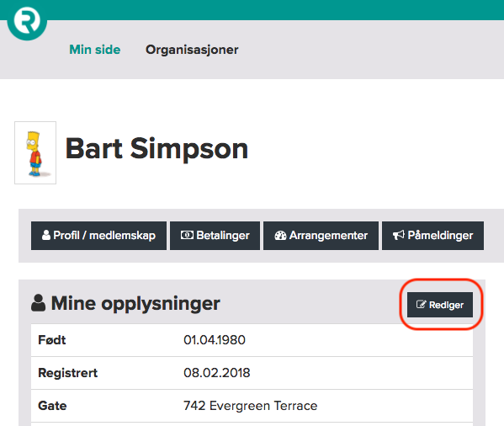
Task: Go to Organisasjoner in the top menu
Action: pos(192,50)
